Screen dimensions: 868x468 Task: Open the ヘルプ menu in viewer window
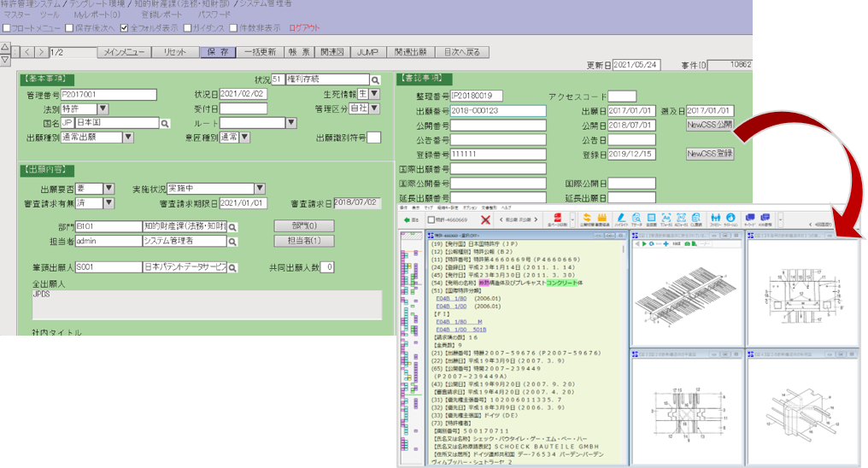click(506, 208)
